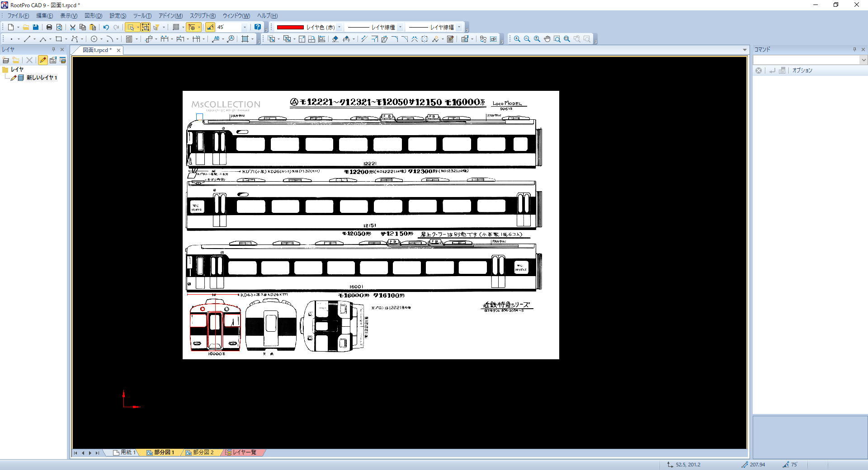868x470 pixels.
Task: Expand the rectangle tool options arrow
Action: 66,39
